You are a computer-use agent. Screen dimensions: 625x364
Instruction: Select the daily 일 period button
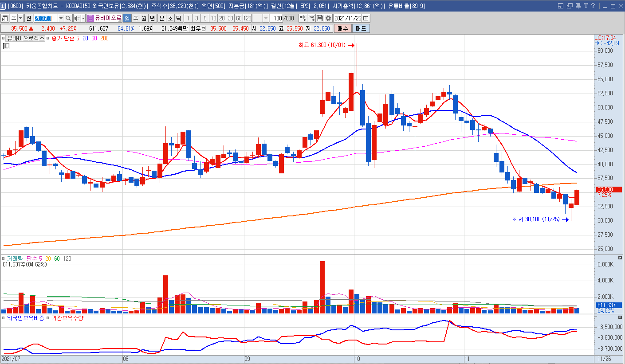[127, 18]
